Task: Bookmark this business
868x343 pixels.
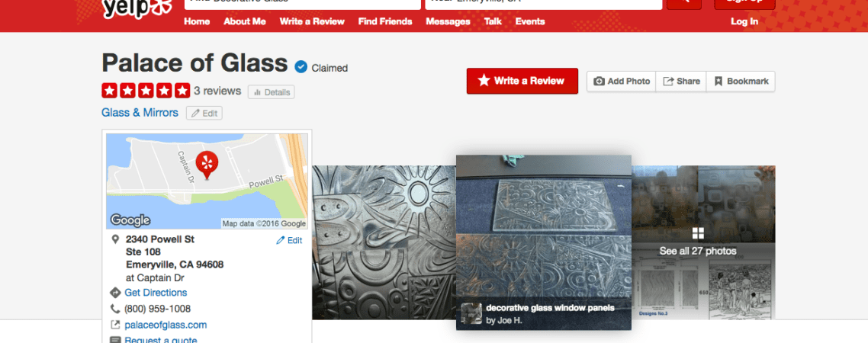Action: pyautogui.click(x=741, y=82)
